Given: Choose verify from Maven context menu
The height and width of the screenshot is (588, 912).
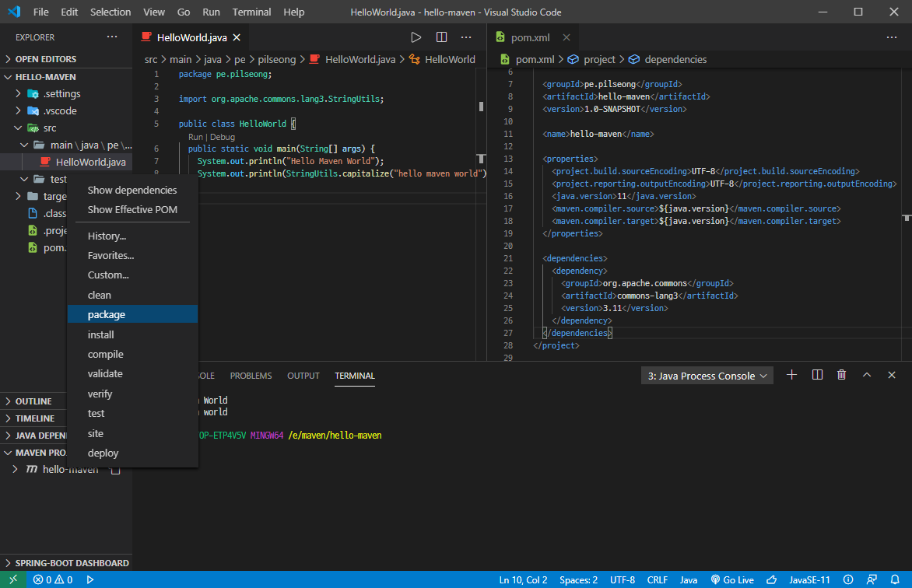Looking at the screenshot, I should [x=132, y=394].
